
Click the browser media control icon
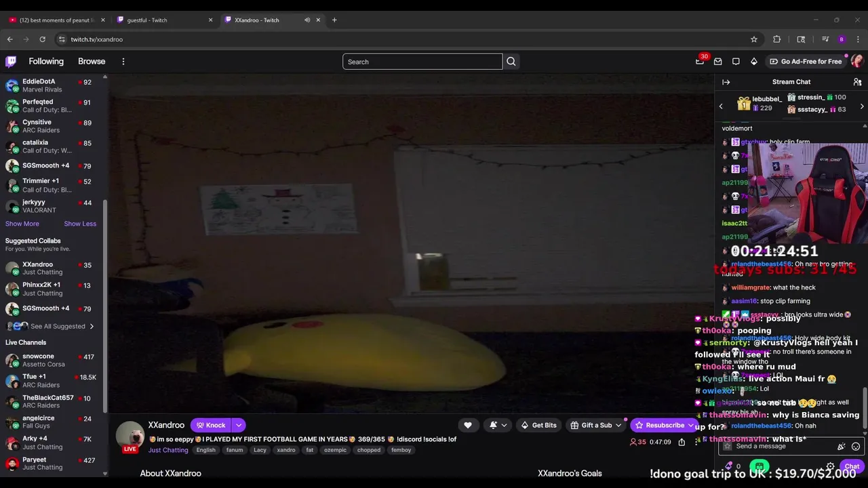[825, 39]
